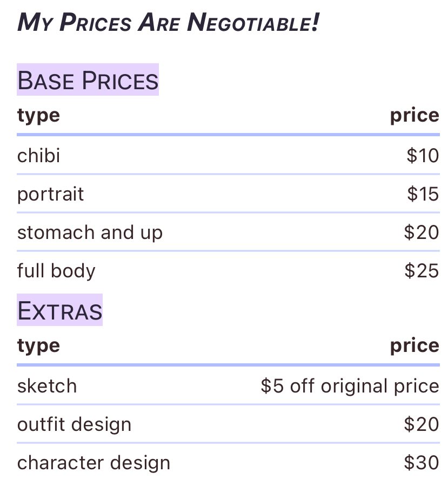Click the 'My Prices Are Negotiable!' heading
The height and width of the screenshot is (479, 448).
(x=168, y=22)
